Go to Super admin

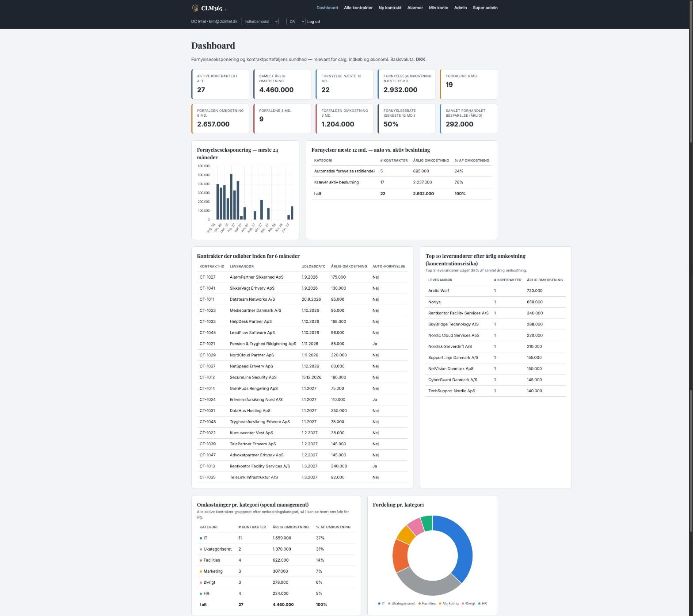coord(485,8)
